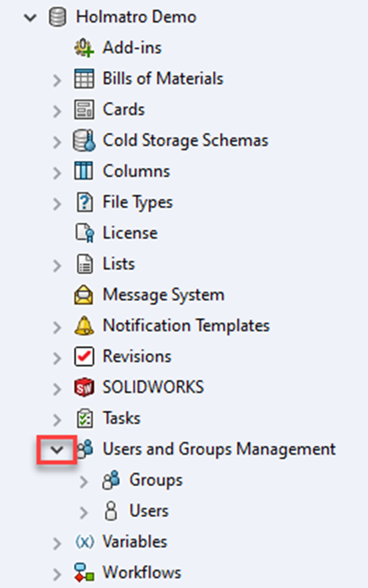This screenshot has height=588, width=368.
Task: Open the Add-ins icon
Action: coord(84,47)
